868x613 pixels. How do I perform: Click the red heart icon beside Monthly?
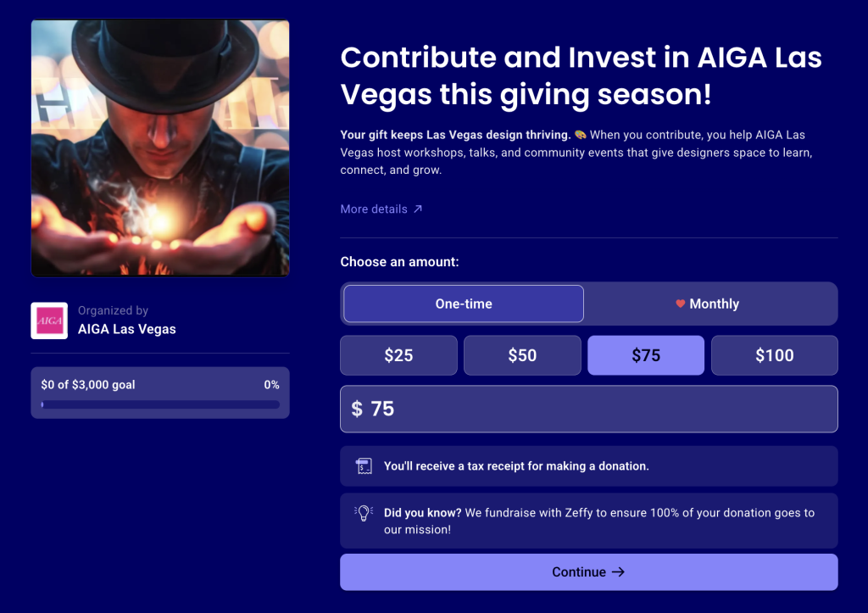click(681, 304)
